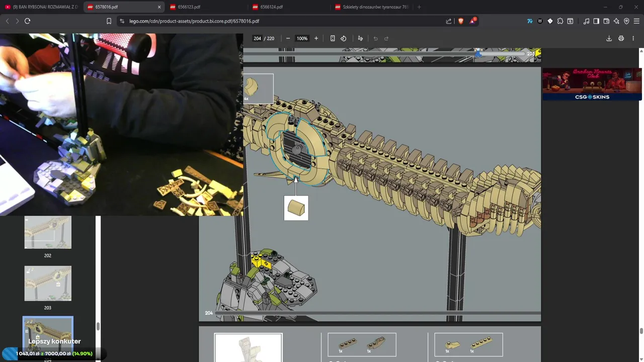
Task: Print the PDF document
Action: [x=621, y=38]
